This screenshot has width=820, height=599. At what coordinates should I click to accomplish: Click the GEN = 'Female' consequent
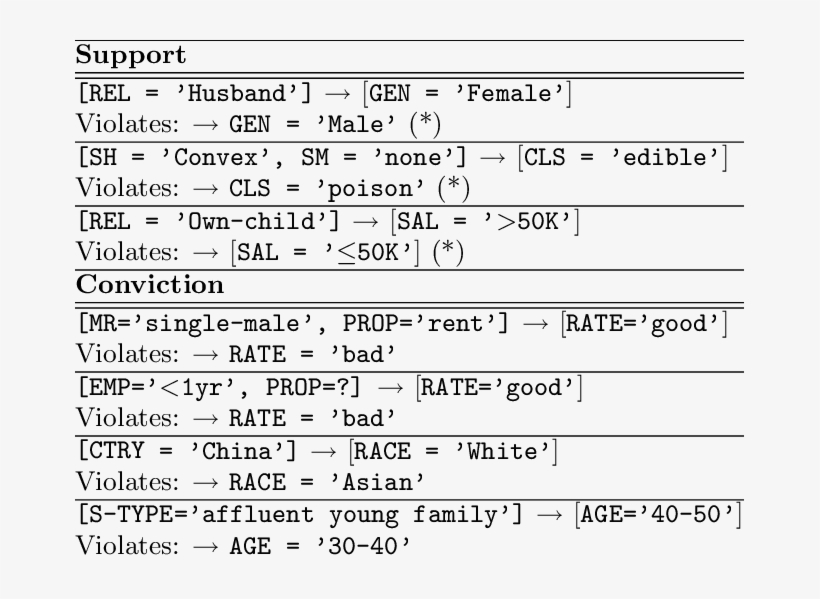(468, 94)
